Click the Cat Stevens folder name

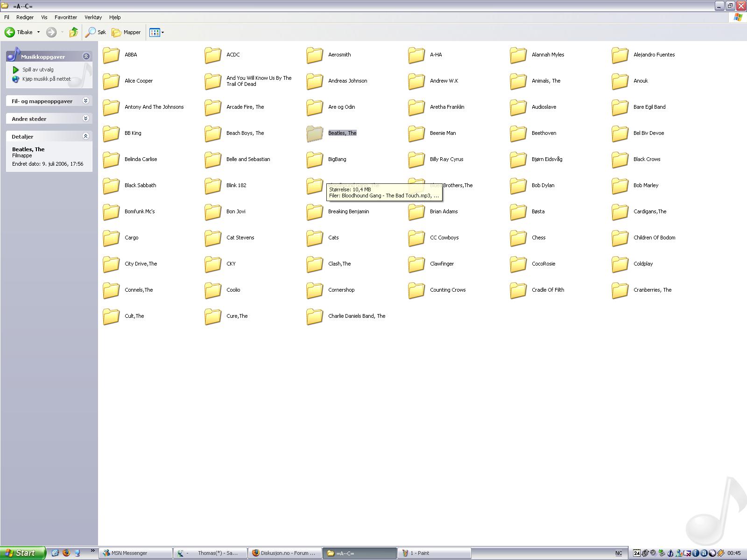[x=240, y=238]
